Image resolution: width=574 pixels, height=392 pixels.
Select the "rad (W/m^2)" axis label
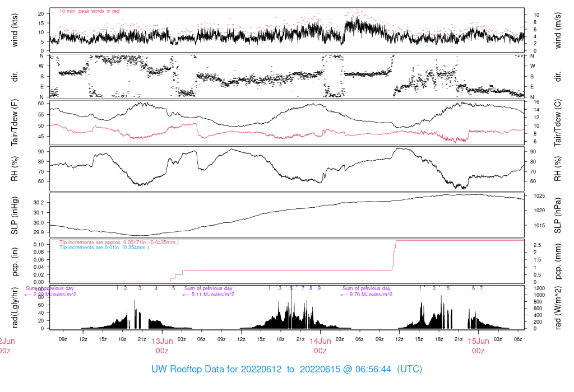558,308
